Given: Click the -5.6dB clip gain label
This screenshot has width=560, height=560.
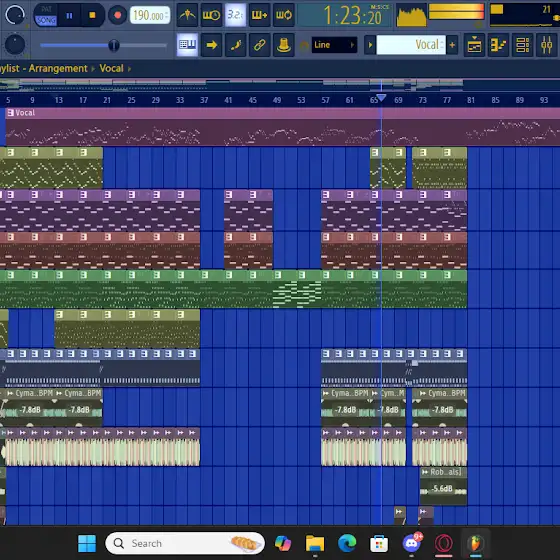Looking at the screenshot, I should coord(442,489).
